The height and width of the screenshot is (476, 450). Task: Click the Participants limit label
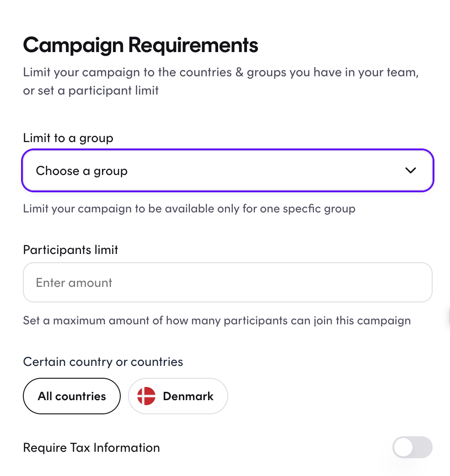pyautogui.click(x=70, y=250)
